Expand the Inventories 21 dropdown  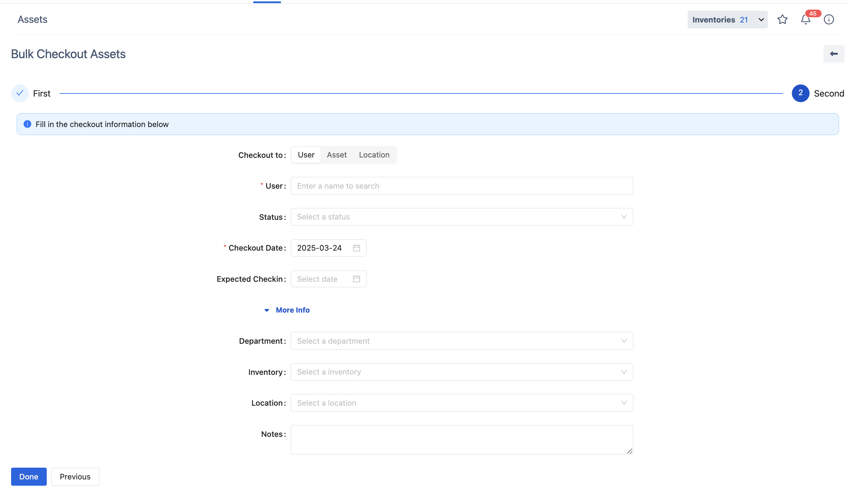click(x=727, y=19)
